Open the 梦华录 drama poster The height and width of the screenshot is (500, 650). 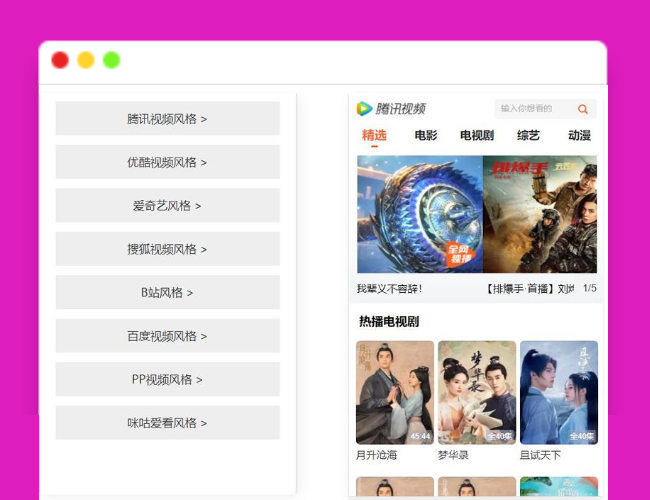pyautogui.click(x=477, y=393)
